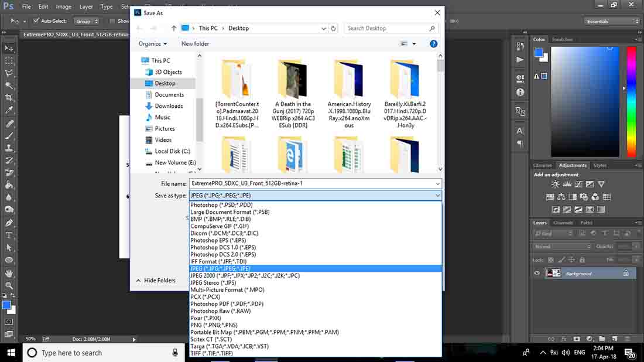The image size is (644, 362).
Task: Toggle lock image pixels in Layers panel
Action: click(x=561, y=259)
